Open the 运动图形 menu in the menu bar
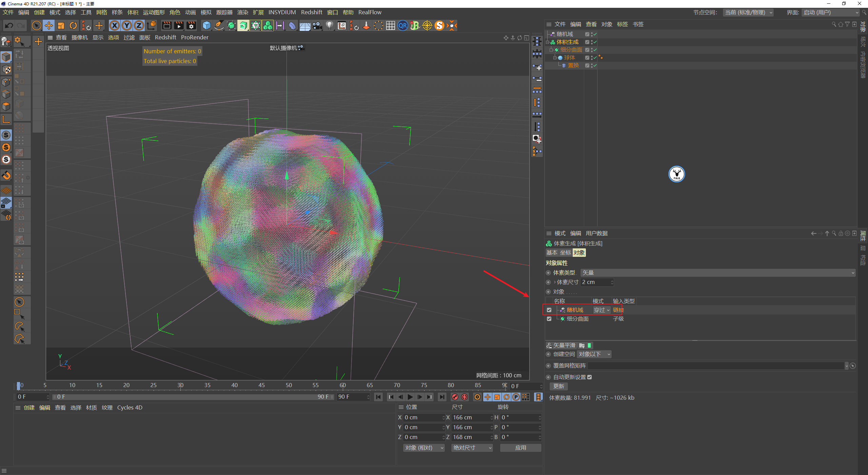Viewport: 868px width, 475px height. (154, 12)
